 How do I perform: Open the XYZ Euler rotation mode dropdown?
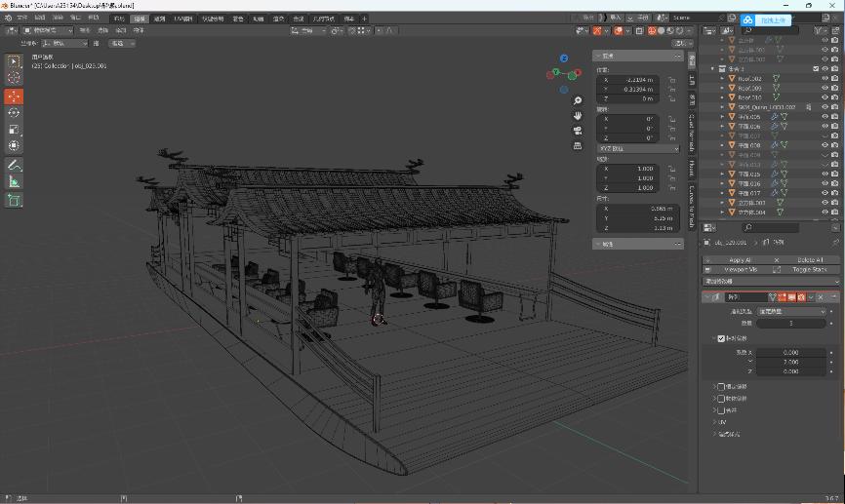pos(638,148)
